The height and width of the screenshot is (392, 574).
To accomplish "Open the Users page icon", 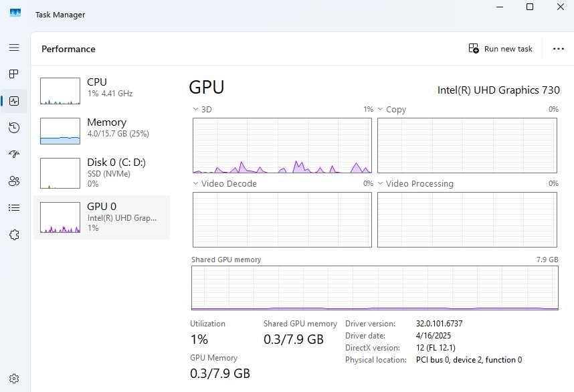I will click(14, 181).
